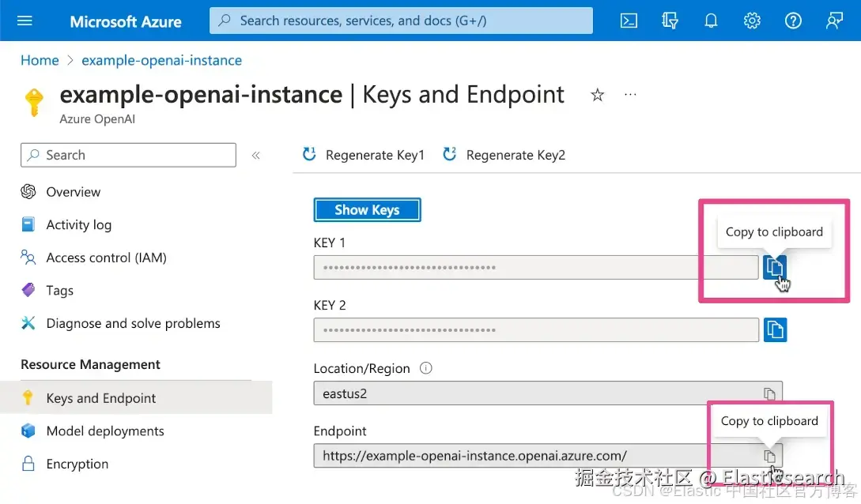Viewport: 861px width, 504px height.
Task: Show the Location/Region info tooltip icon
Action: pyautogui.click(x=425, y=368)
